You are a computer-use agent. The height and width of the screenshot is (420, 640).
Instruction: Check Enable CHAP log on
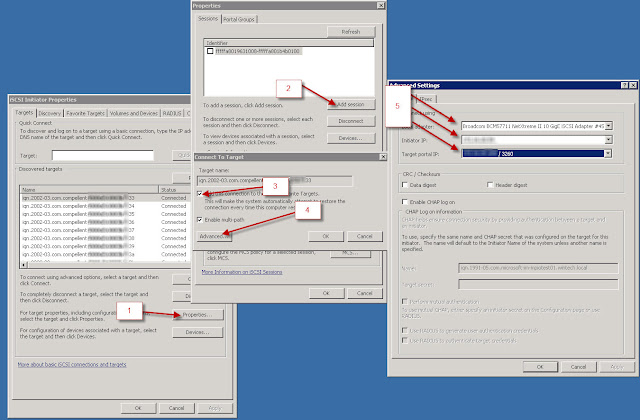point(405,202)
